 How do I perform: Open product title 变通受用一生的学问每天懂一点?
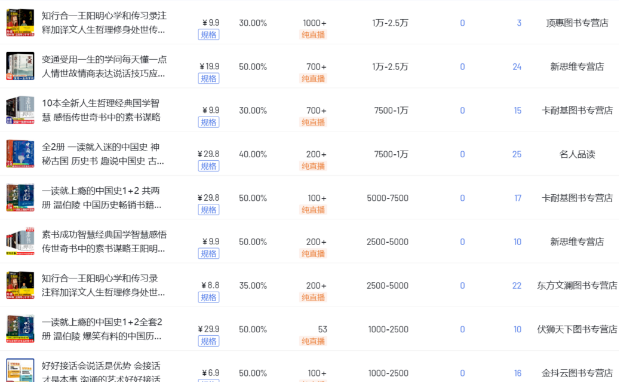(104, 66)
